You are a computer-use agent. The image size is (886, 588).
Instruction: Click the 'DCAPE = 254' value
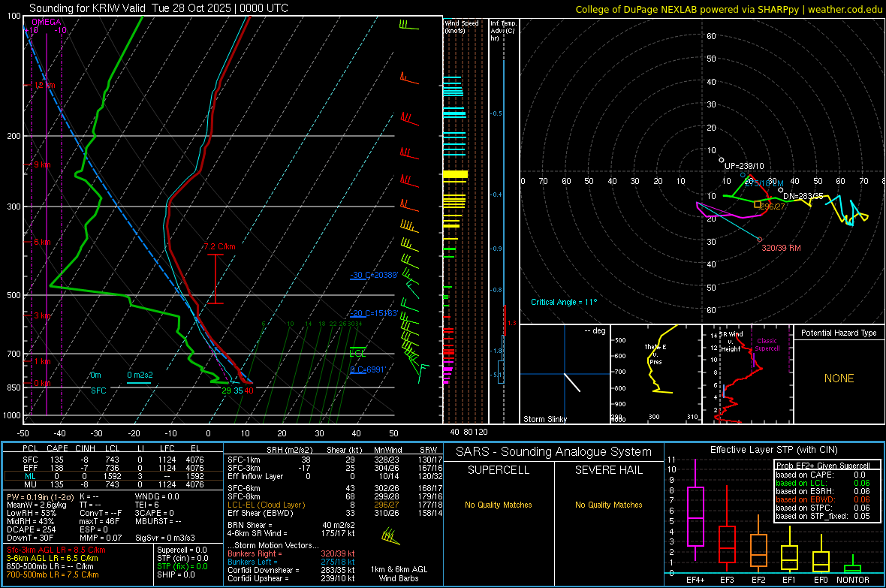coord(31,529)
